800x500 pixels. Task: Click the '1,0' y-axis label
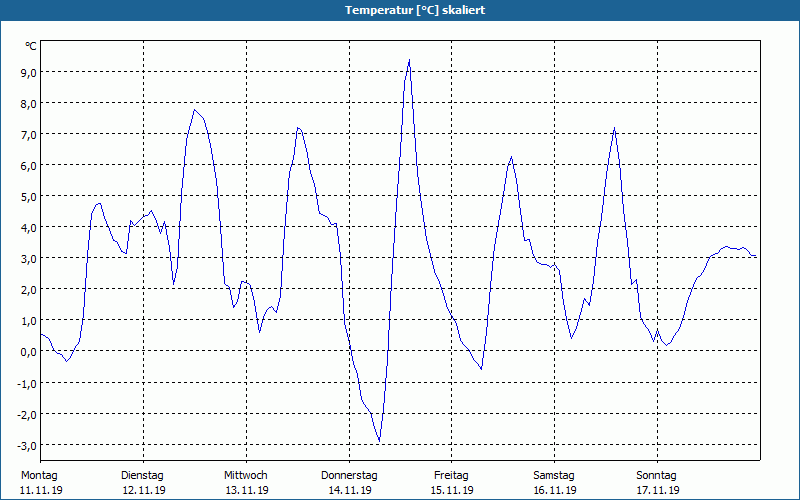point(29,321)
